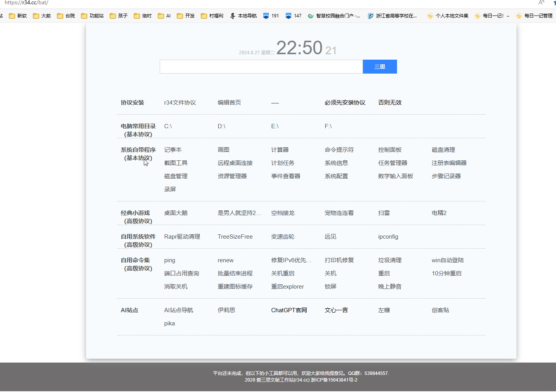Open the 智慧校园融合门户 bookmark
Viewport: 556px width, 392px height.
tap(334, 16)
